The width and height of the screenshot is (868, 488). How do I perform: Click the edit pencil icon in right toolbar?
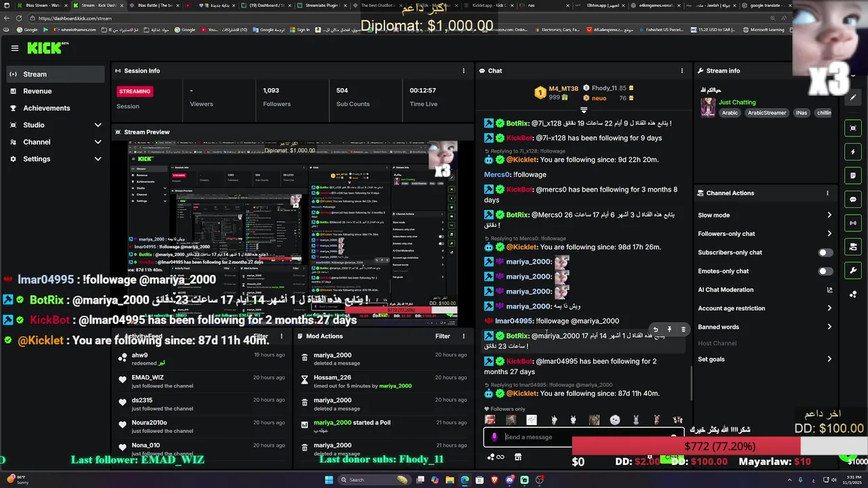(x=853, y=98)
